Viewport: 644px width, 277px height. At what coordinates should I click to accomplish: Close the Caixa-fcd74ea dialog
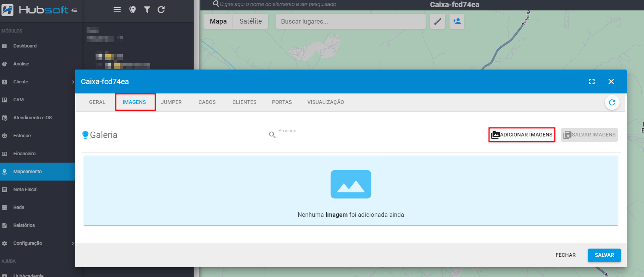611,81
